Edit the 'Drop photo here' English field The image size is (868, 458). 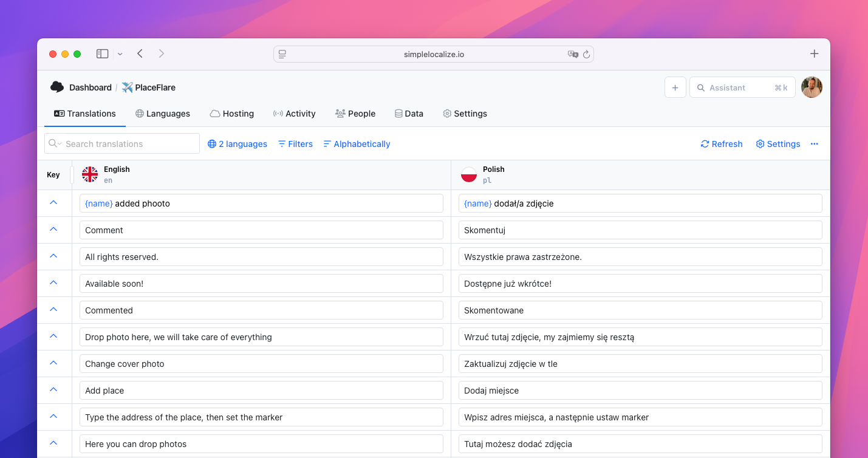click(261, 337)
